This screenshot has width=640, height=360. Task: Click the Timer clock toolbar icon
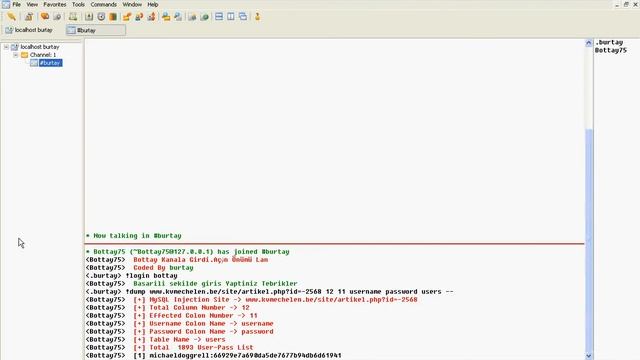(101, 17)
